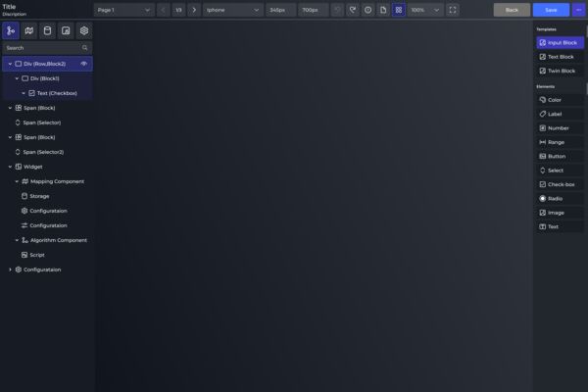Toggle the grid view icon in toolbar

point(399,10)
